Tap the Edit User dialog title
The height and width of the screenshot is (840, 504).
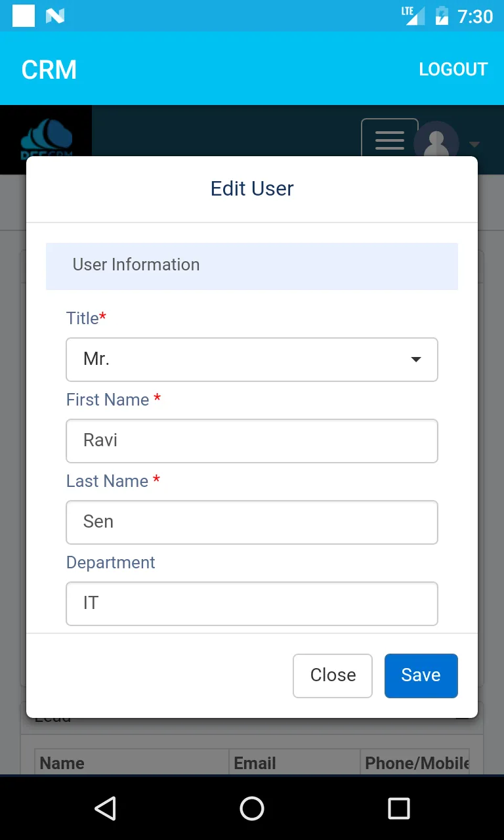[x=252, y=188]
